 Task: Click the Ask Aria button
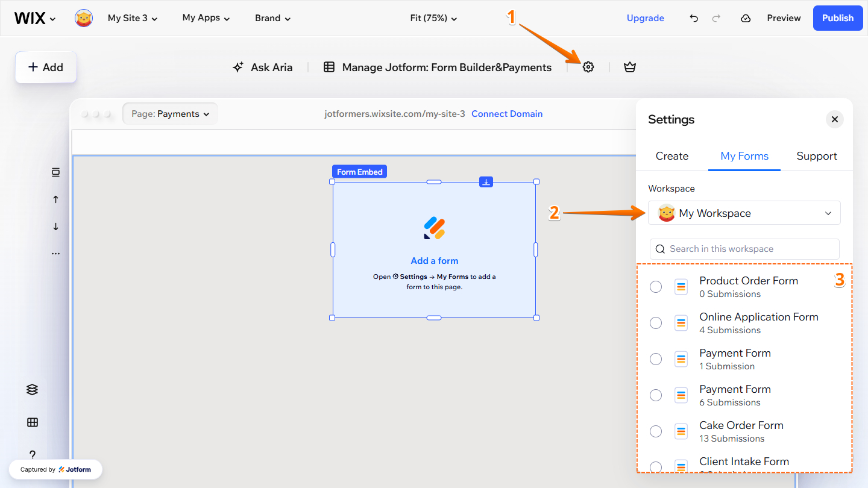[x=263, y=67]
